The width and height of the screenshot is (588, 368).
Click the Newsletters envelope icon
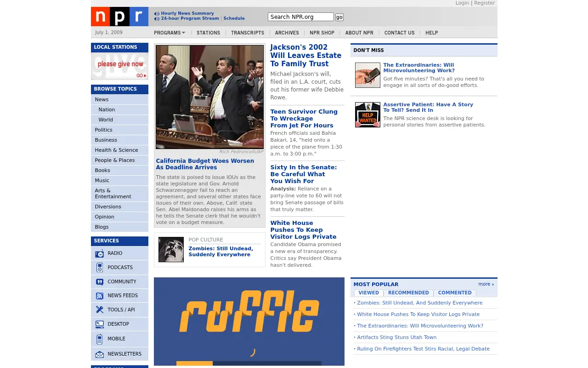100,354
